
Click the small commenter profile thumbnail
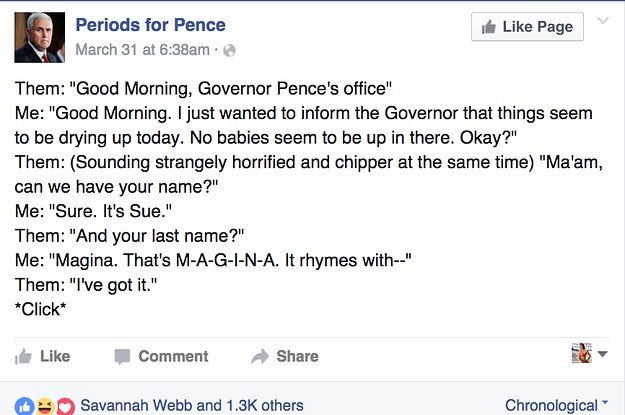[x=581, y=353]
